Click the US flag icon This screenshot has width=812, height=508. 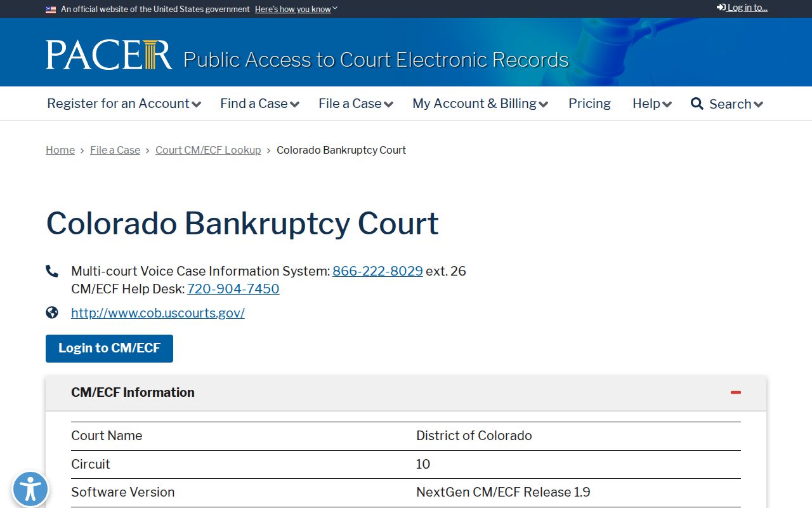[x=51, y=10]
